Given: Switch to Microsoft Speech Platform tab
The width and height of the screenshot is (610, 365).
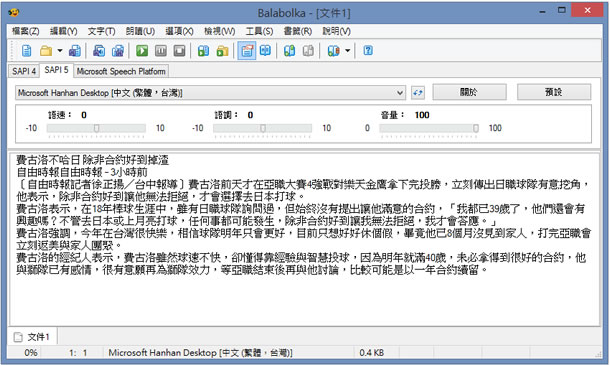Looking at the screenshot, I should (x=121, y=71).
